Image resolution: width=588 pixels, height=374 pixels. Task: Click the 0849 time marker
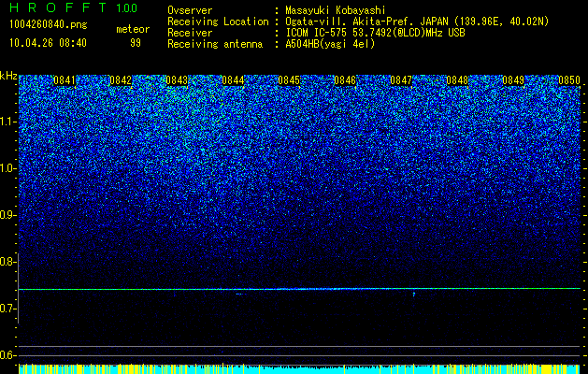tap(513, 80)
